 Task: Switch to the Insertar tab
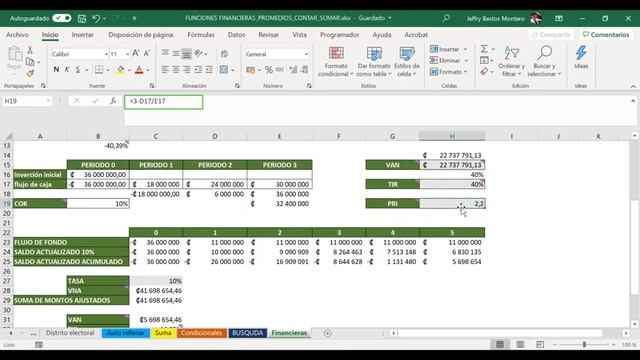(x=82, y=35)
